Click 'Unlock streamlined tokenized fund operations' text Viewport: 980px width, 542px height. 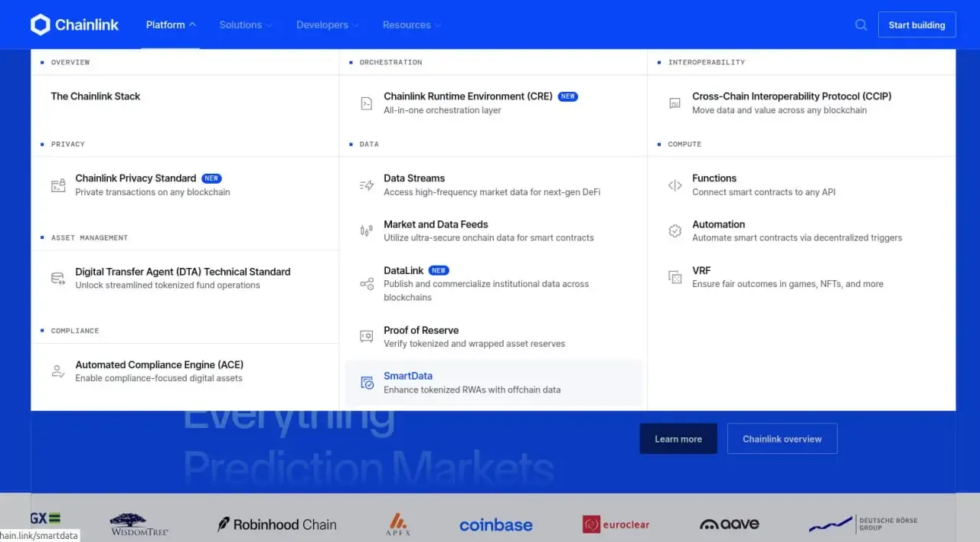(x=168, y=286)
